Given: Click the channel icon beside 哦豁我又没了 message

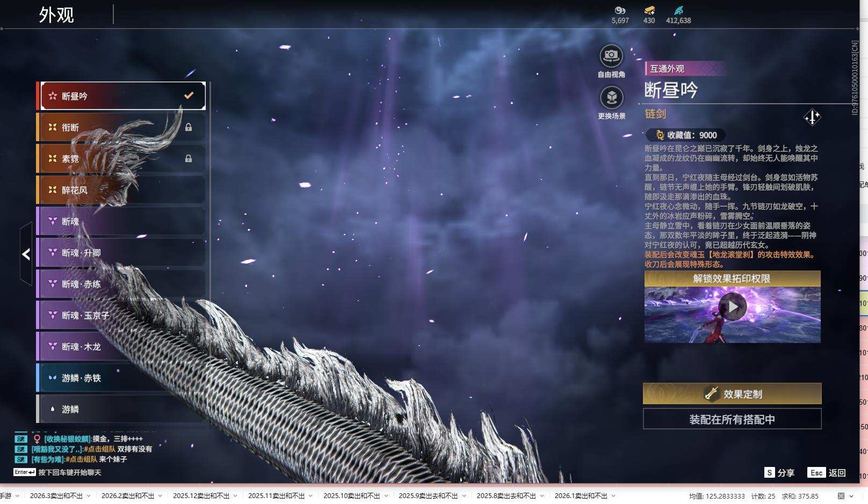Looking at the screenshot, I should pyautogui.click(x=20, y=449).
